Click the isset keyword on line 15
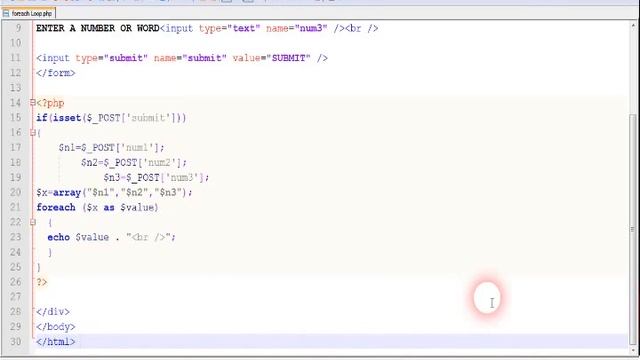This screenshot has width=640, height=360. [67, 118]
